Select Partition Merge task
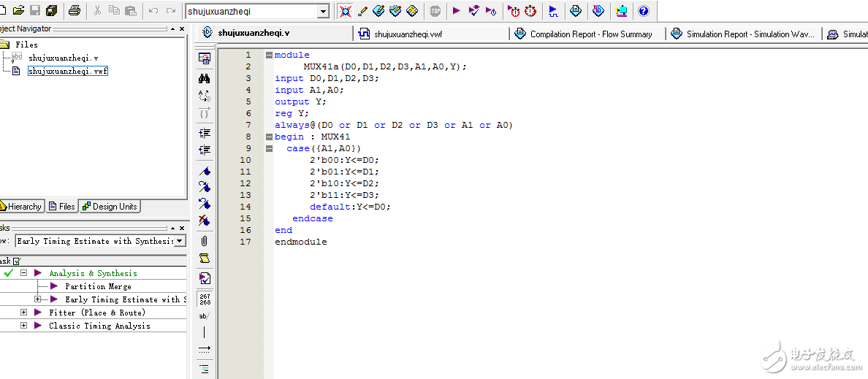 (98, 286)
